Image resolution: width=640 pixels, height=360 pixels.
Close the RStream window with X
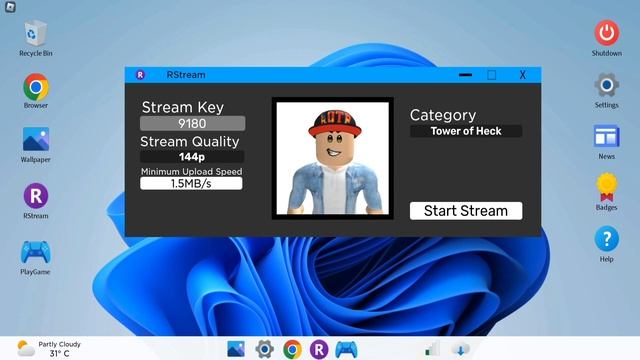(x=522, y=75)
